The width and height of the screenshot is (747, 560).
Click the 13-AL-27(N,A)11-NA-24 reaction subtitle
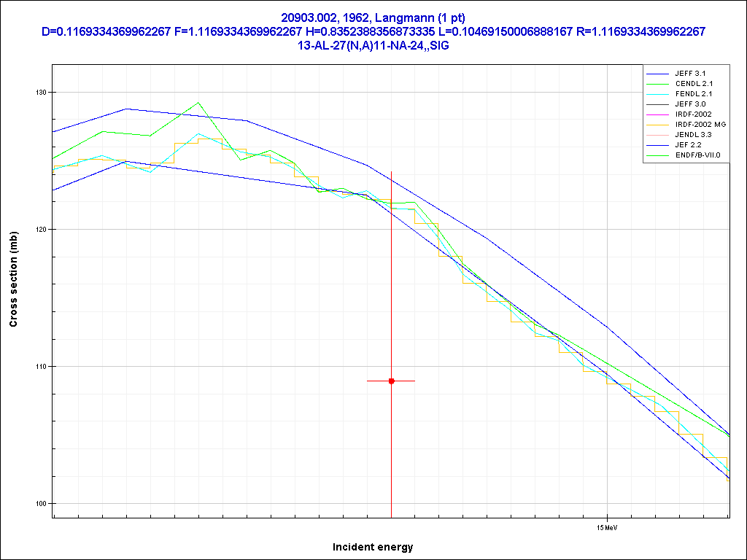373,45
